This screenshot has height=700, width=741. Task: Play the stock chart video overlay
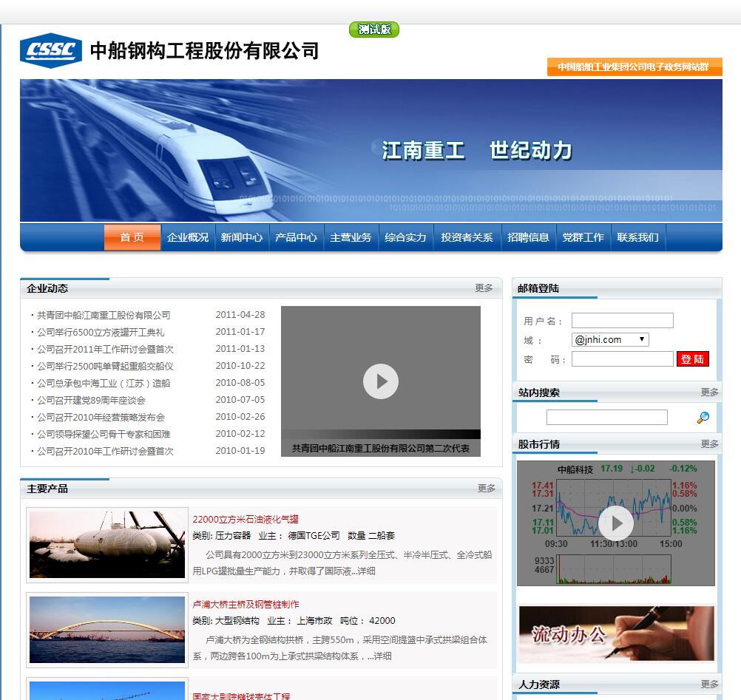point(616,523)
